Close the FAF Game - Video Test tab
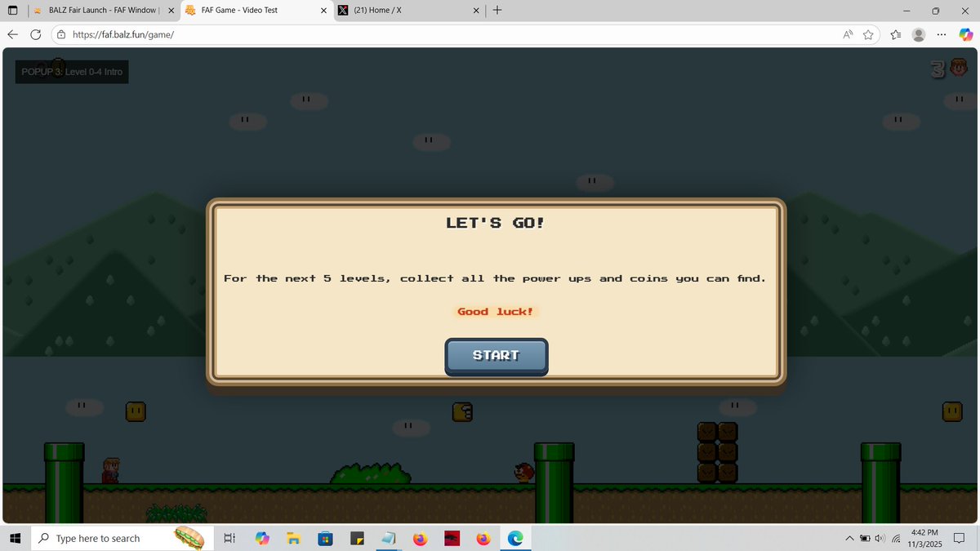 [323, 11]
